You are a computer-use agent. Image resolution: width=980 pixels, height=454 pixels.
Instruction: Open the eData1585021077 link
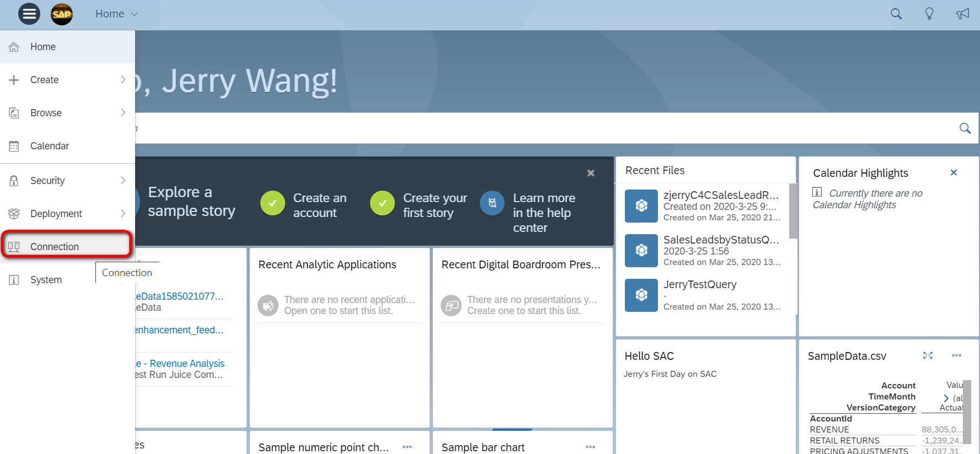pyautogui.click(x=180, y=296)
